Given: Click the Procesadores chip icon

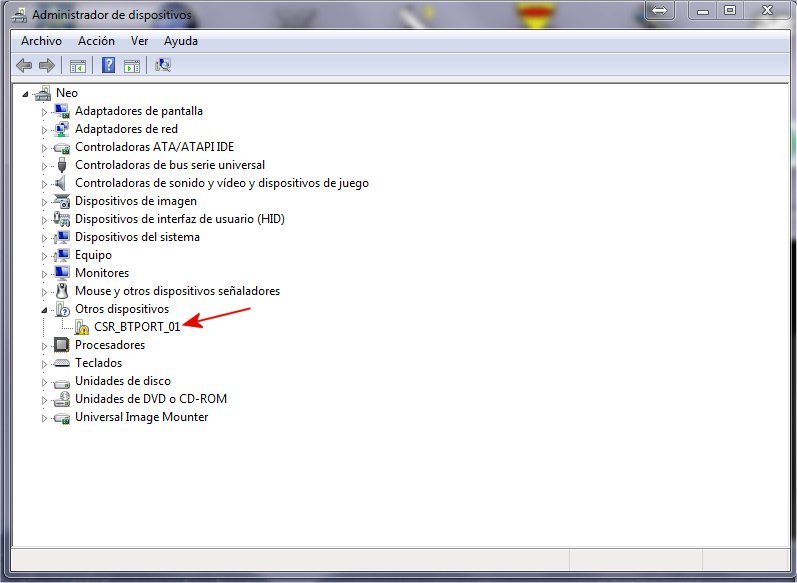Looking at the screenshot, I should point(61,345).
